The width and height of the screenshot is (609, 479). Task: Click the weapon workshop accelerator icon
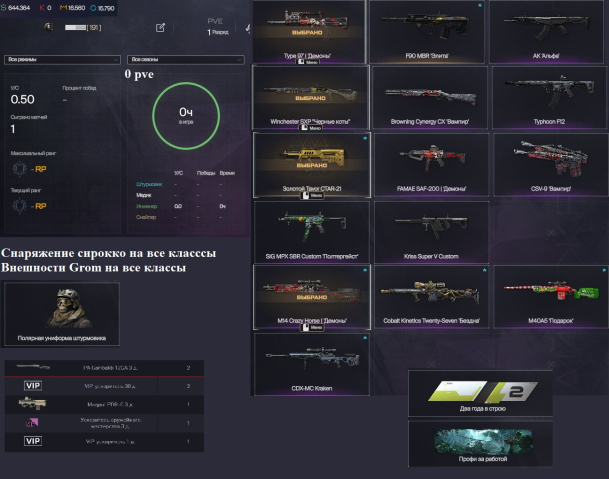pos(32,422)
